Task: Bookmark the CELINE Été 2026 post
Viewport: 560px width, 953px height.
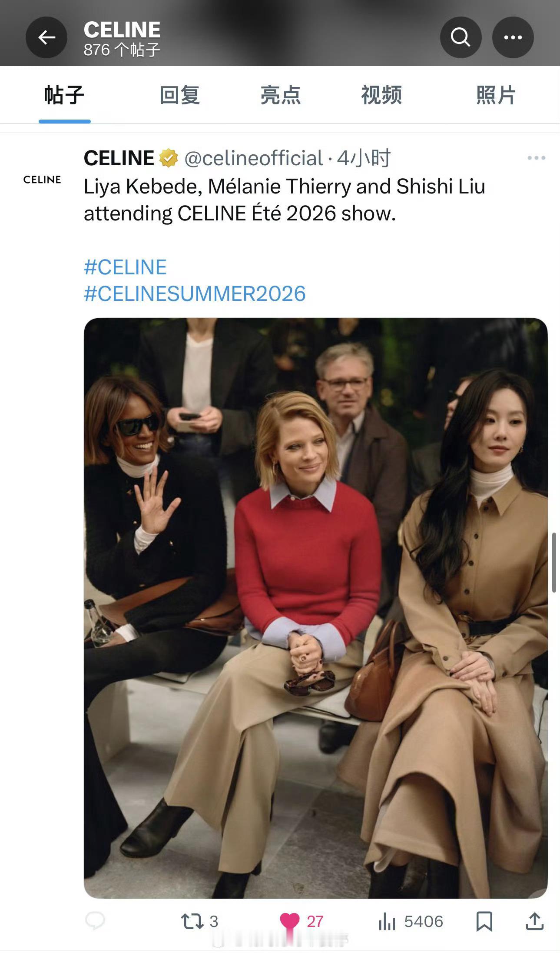Action: coord(484,921)
